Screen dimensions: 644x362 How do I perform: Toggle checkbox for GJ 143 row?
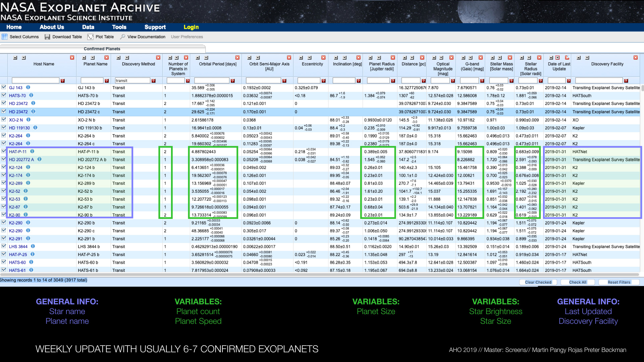coord(4,87)
